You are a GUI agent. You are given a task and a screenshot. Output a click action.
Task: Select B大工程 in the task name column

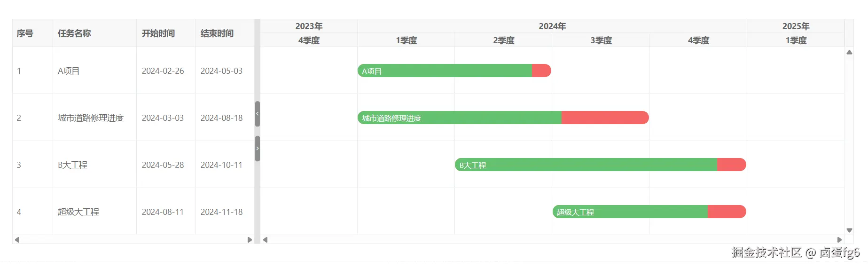coord(72,165)
